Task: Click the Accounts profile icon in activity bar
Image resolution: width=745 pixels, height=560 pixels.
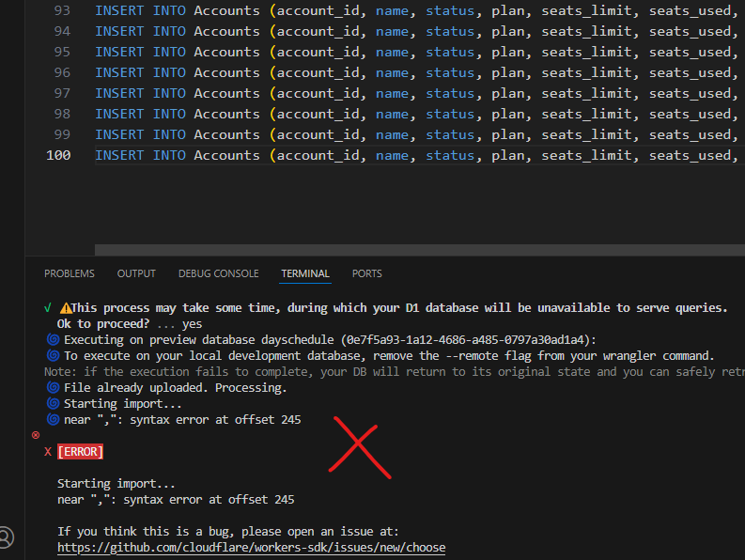Action: coord(6,537)
